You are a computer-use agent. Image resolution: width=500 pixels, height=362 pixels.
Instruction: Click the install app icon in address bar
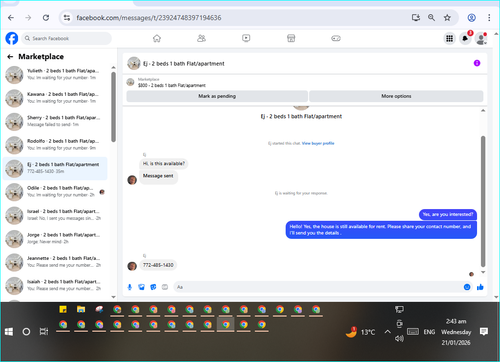coord(416,18)
